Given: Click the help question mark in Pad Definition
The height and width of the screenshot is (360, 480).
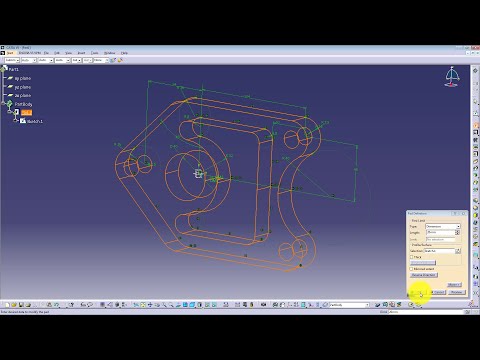Looking at the screenshot, I should 455,213.
